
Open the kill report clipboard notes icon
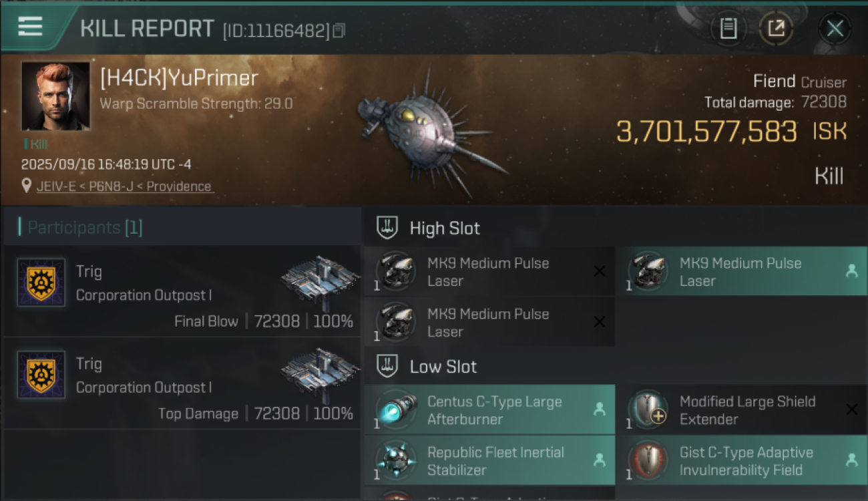(728, 28)
